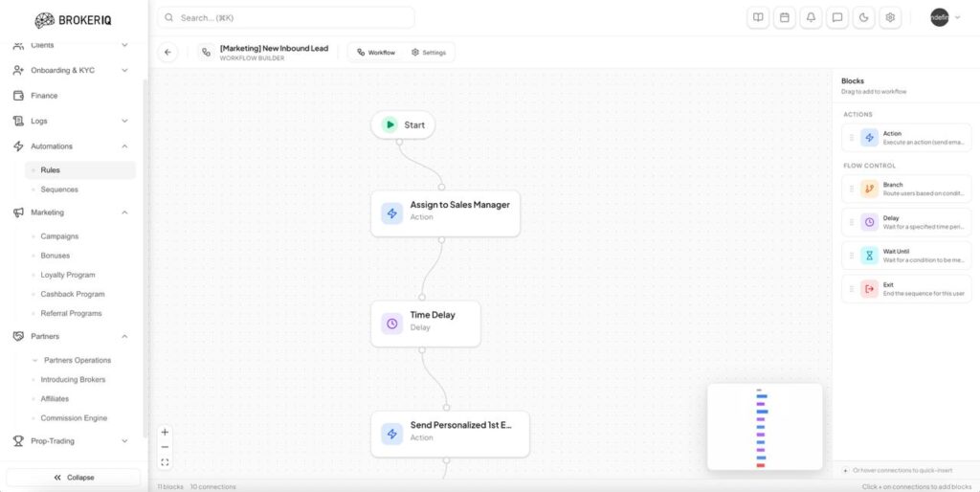Zoom out on the workflow canvas
980x492 pixels.
(x=165, y=447)
